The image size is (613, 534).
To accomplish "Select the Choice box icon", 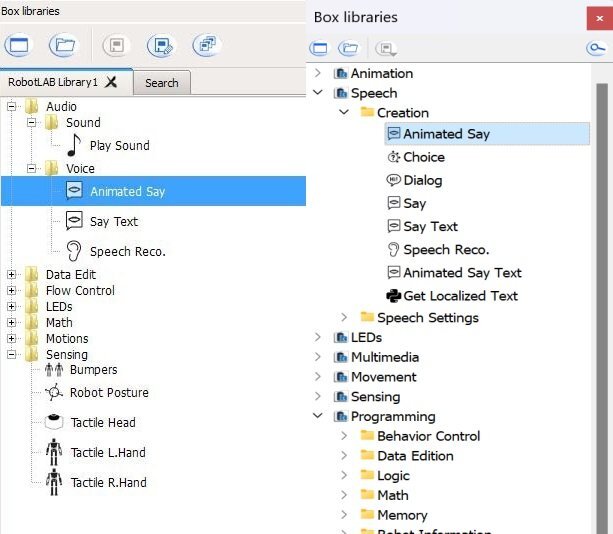I will [x=393, y=157].
